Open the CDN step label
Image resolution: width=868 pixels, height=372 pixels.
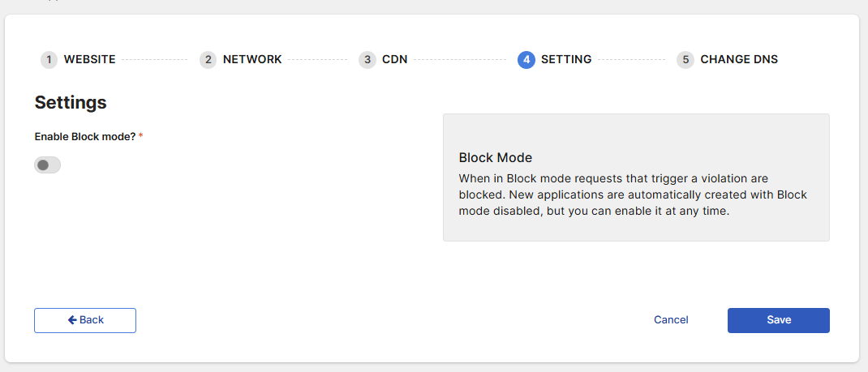[394, 59]
